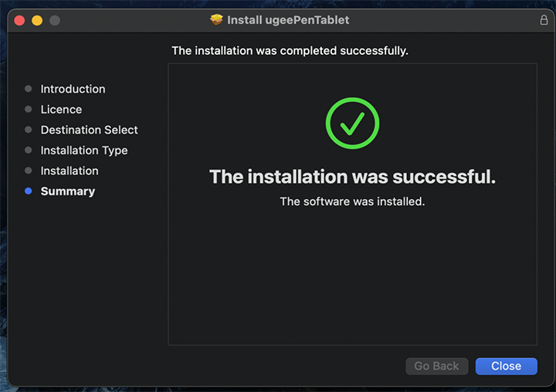Click the Install ugeePenTablet window title
The width and height of the screenshot is (556, 392).
pyautogui.click(x=288, y=20)
